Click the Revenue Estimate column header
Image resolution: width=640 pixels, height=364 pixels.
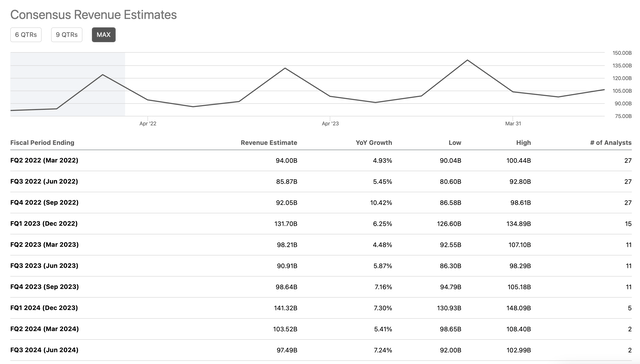(269, 142)
